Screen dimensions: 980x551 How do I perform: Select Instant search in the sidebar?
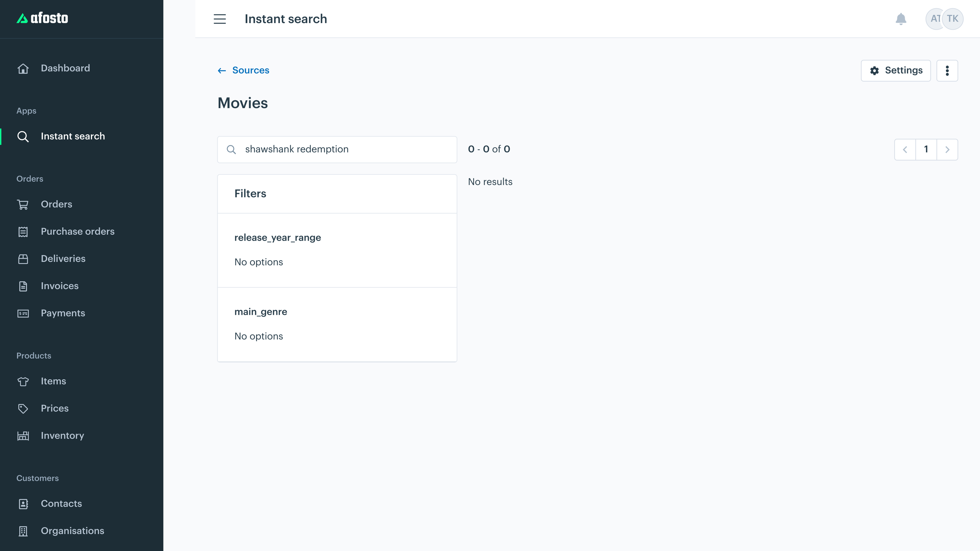[73, 136]
